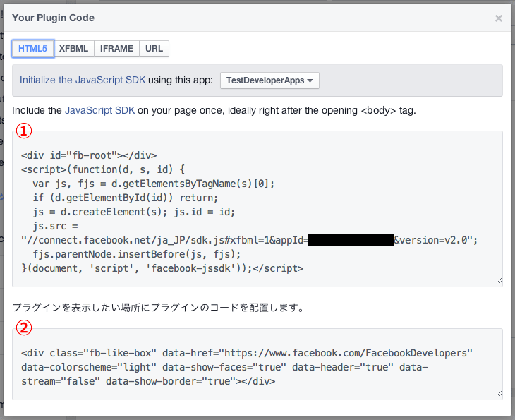The height and width of the screenshot is (420, 515).
Task: Click inside the JavaScript SDK code box
Action: [257, 209]
